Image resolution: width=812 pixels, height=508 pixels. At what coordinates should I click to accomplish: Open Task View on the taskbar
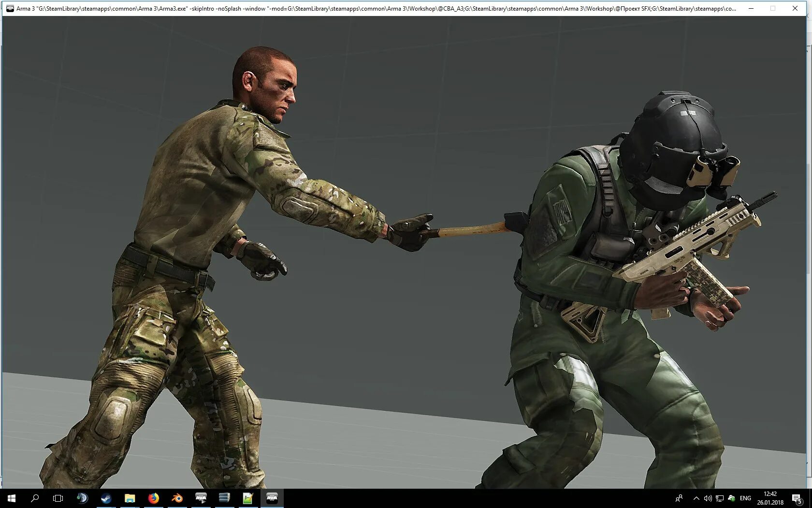click(x=58, y=498)
